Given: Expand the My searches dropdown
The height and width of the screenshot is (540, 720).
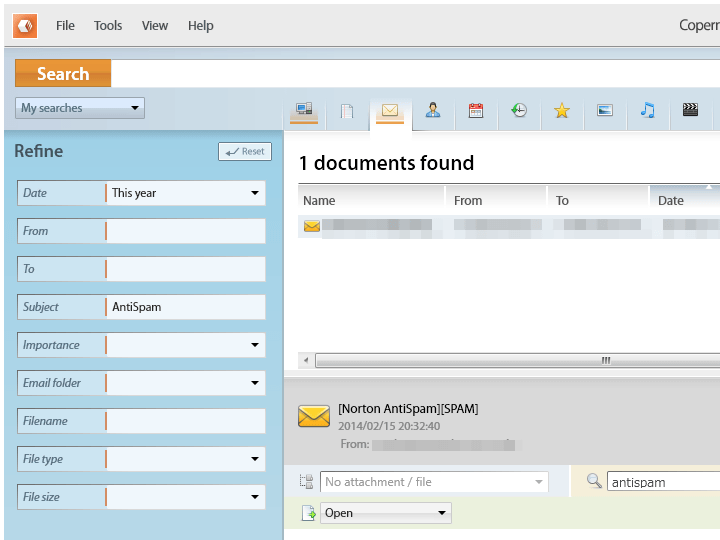Looking at the screenshot, I should 80,108.
